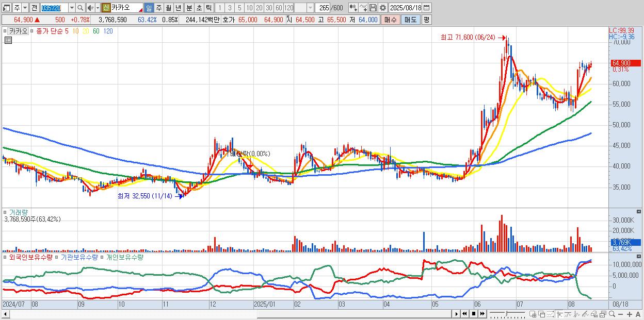Click the 카카오 stock name field
The height and width of the screenshot is (320, 644).
[x=126, y=8]
